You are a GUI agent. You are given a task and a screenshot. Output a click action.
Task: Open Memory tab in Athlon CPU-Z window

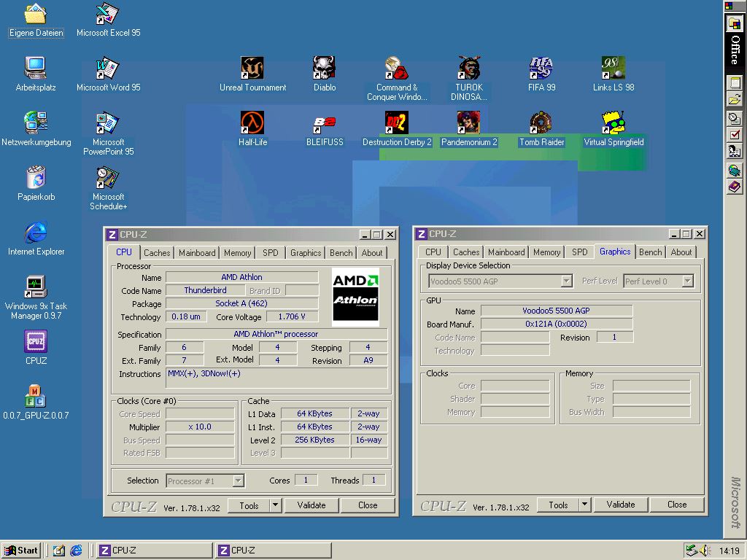pos(237,253)
